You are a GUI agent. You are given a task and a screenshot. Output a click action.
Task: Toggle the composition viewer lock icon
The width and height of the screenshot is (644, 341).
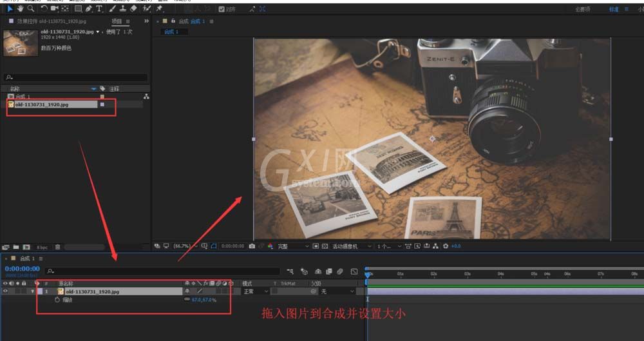(x=173, y=21)
